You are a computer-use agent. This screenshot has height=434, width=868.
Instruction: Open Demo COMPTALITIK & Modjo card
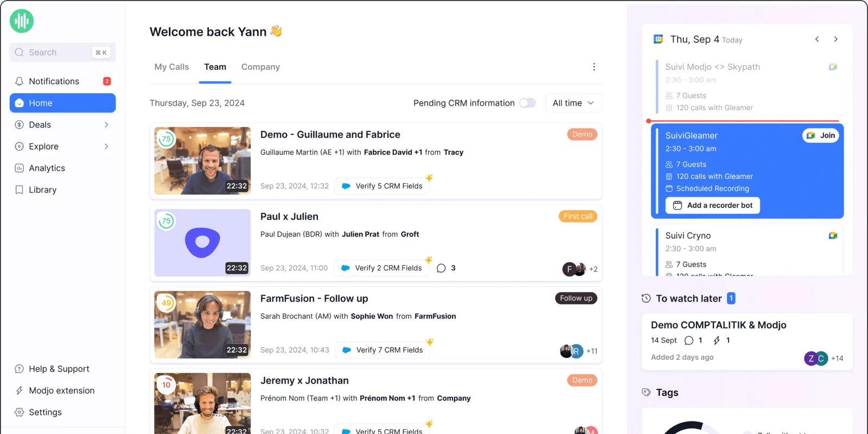pyautogui.click(x=747, y=342)
